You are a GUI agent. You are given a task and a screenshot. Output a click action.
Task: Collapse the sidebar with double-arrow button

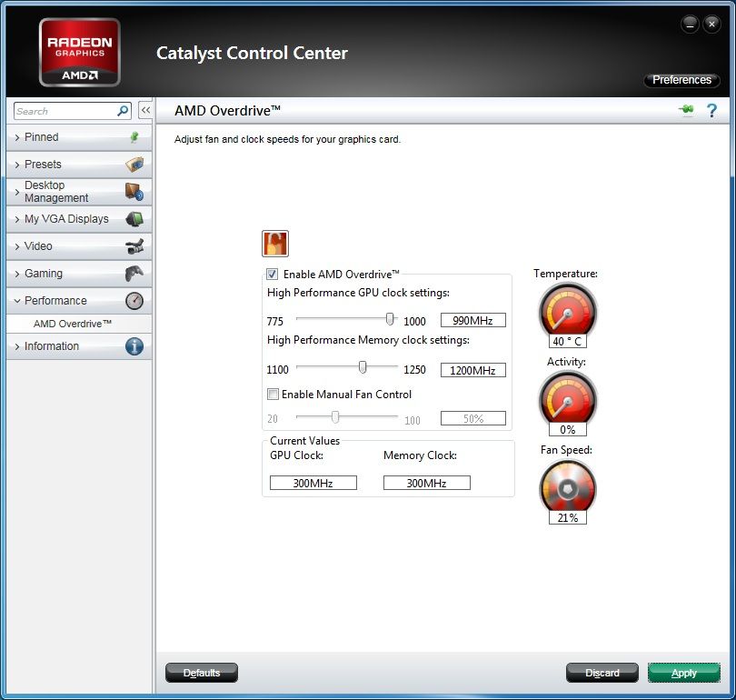(x=145, y=111)
